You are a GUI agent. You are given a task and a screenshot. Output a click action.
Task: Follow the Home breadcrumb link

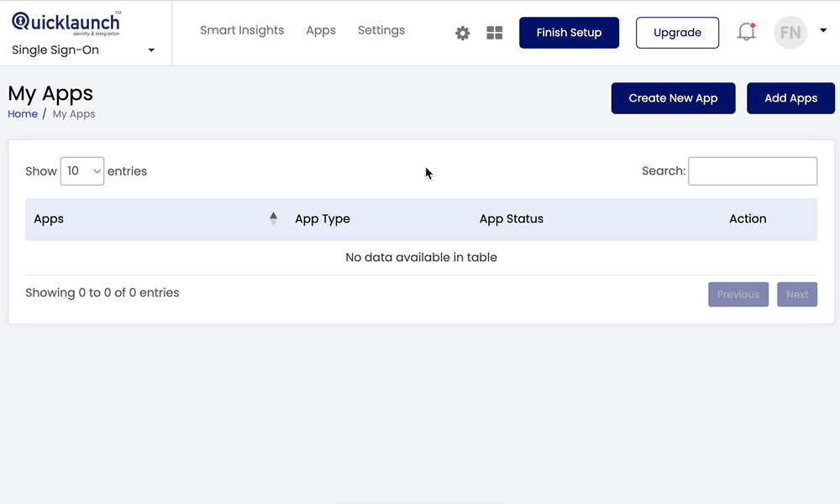[x=22, y=113]
